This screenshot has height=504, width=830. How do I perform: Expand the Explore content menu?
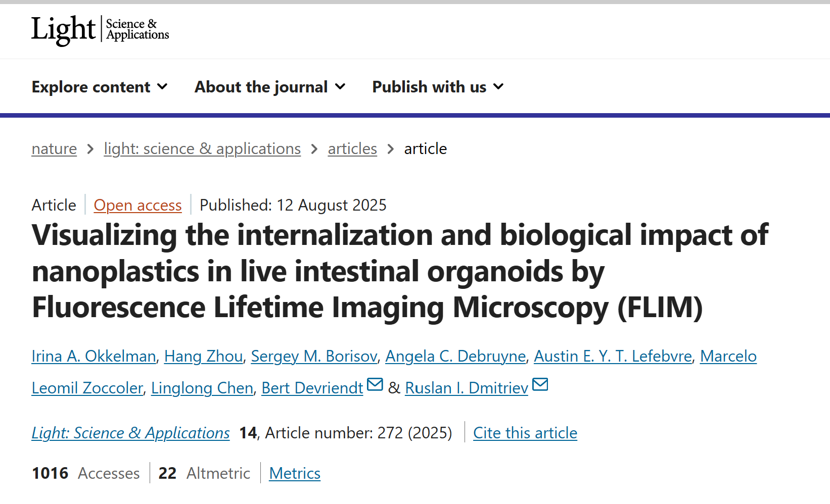[100, 87]
